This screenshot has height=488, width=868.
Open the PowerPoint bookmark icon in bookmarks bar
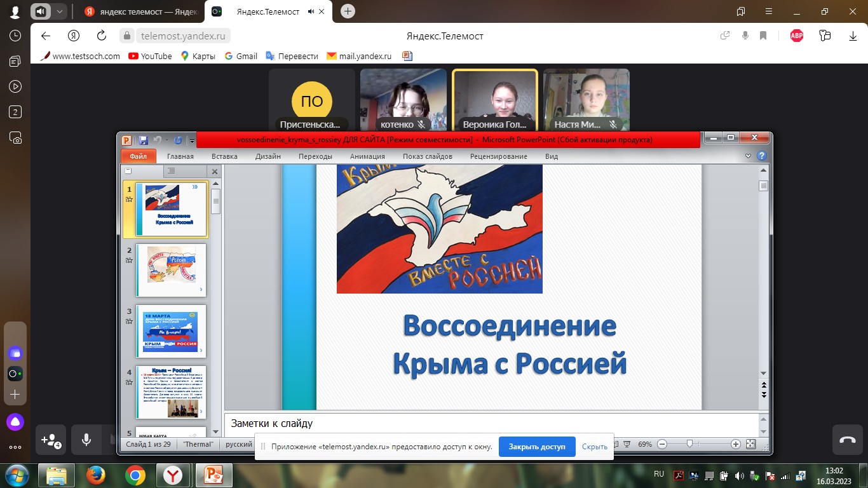pos(407,56)
